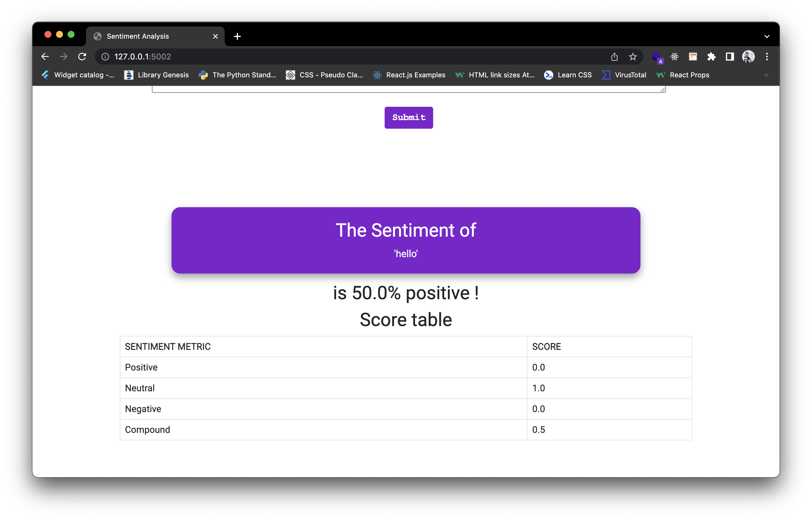Bookmark this page with star icon
The image size is (812, 520).
(x=633, y=57)
